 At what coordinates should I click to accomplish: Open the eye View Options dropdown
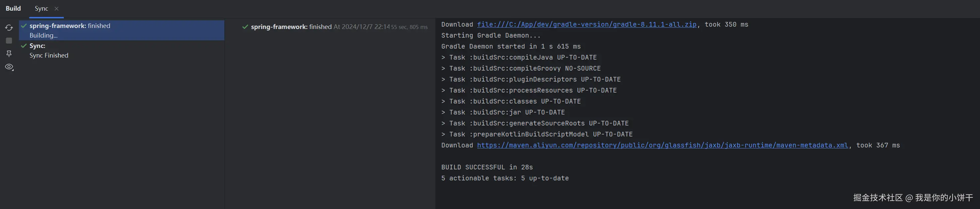pyautogui.click(x=9, y=67)
